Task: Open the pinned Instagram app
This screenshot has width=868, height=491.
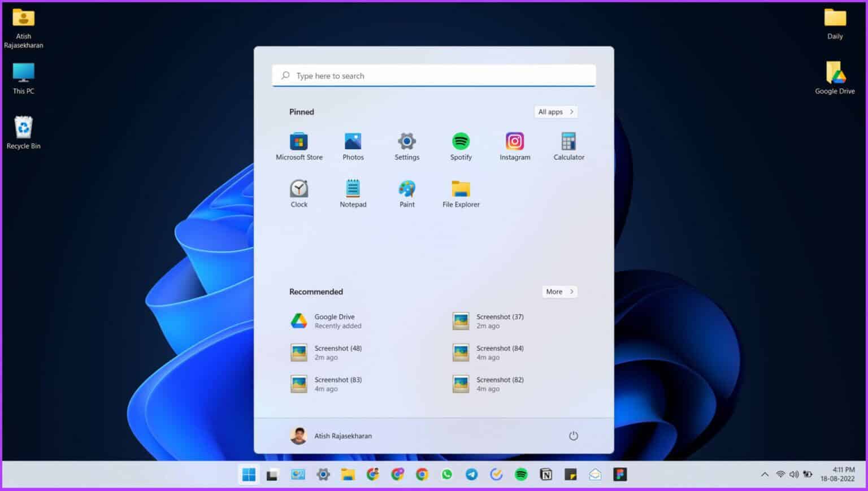Action: [515, 146]
